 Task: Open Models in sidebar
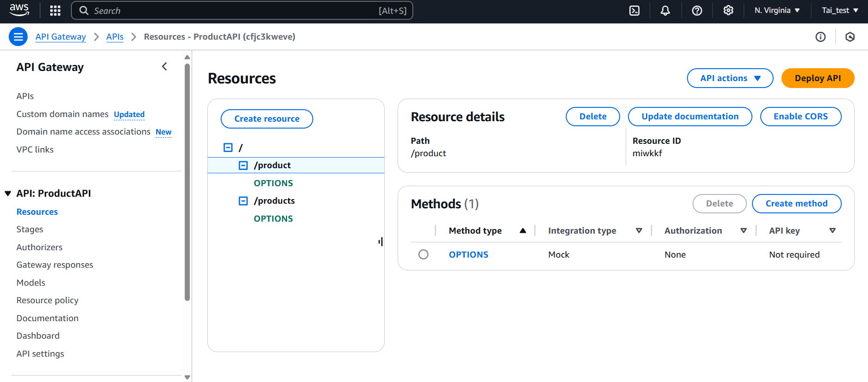(x=31, y=283)
